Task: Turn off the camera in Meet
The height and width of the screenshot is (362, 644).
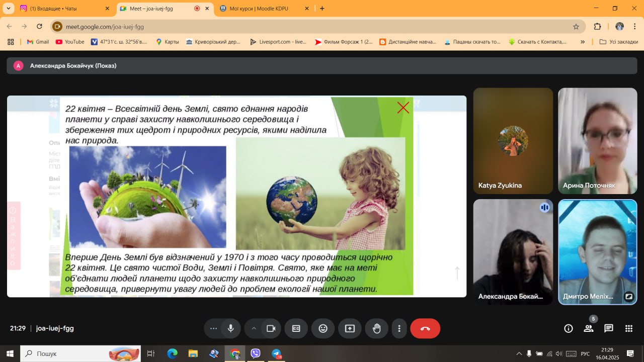Action: (271, 328)
